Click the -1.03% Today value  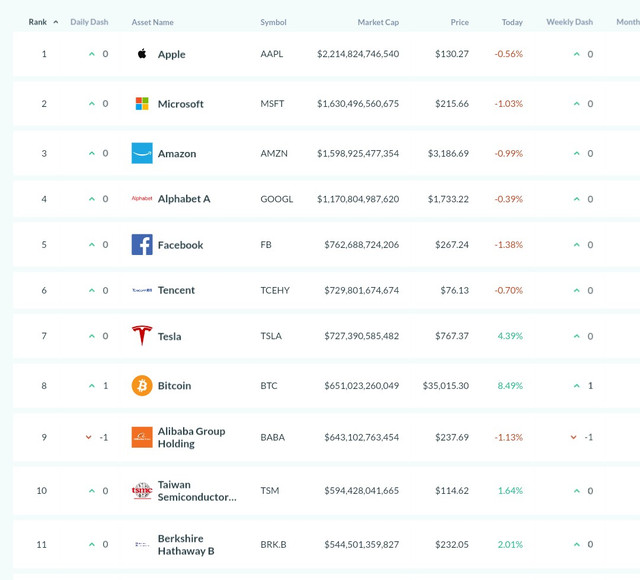click(x=509, y=104)
